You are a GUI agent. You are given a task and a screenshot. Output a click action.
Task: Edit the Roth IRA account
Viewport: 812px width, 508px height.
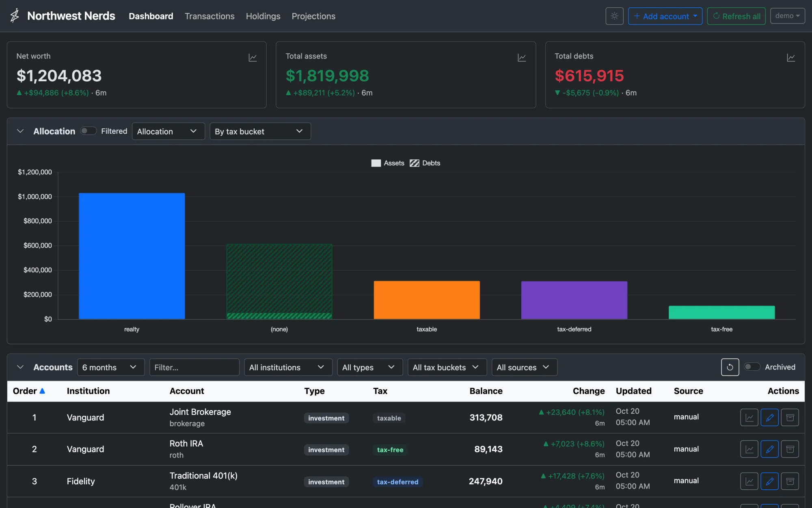(769, 449)
